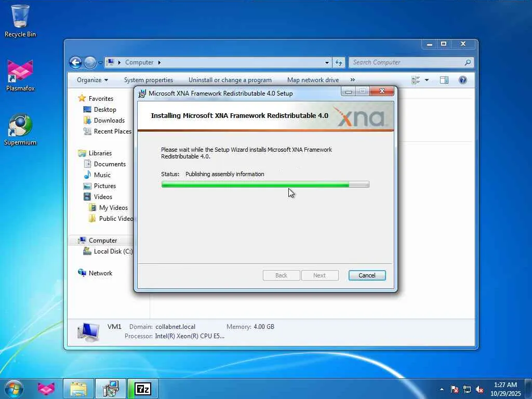Click Map network drive
The width and height of the screenshot is (532, 399).
313,80
